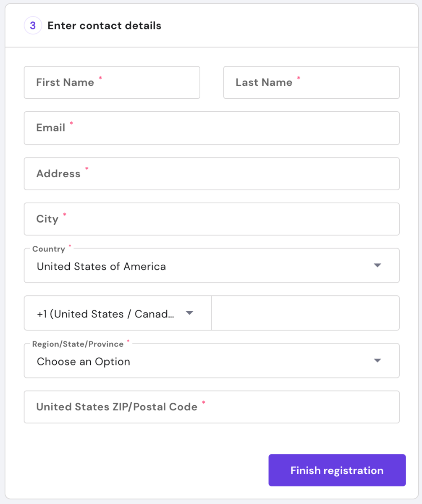This screenshot has height=504, width=422.
Task: Expand the Choose an Option dropdown
Action: [x=202, y=362]
